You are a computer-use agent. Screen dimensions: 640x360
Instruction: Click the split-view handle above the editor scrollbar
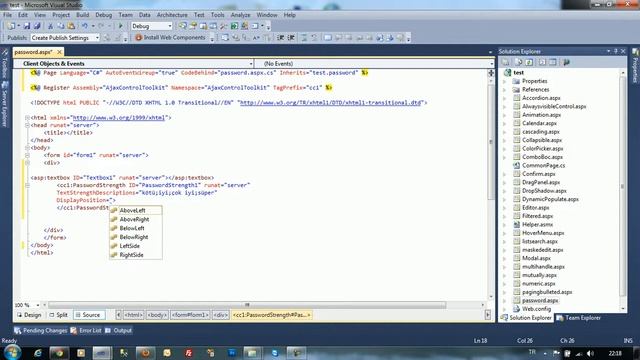coord(491,73)
